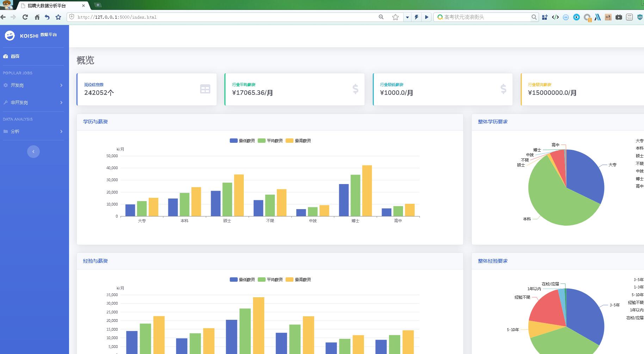
Task: Click the 242052个 value
Action: click(99, 93)
